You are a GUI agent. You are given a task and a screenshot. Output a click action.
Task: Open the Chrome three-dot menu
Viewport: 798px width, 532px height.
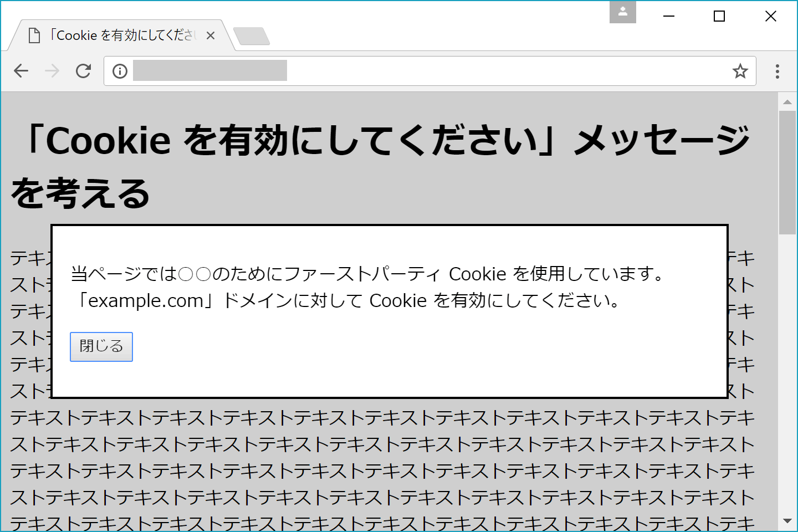(x=777, y=71)
